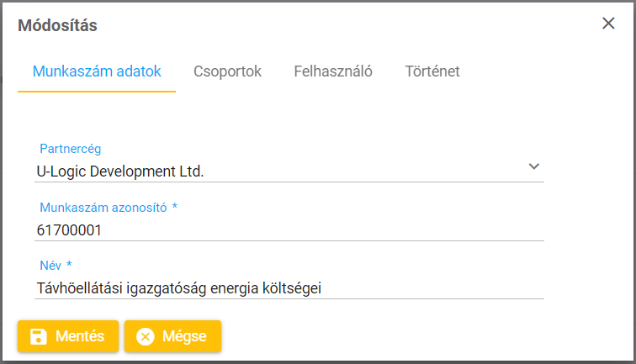This screenshot has height=364, width=636.
Task: Click into the Távhőellátási igazgatóság name field
Action: pyautogui.click(x=286, y=288)
